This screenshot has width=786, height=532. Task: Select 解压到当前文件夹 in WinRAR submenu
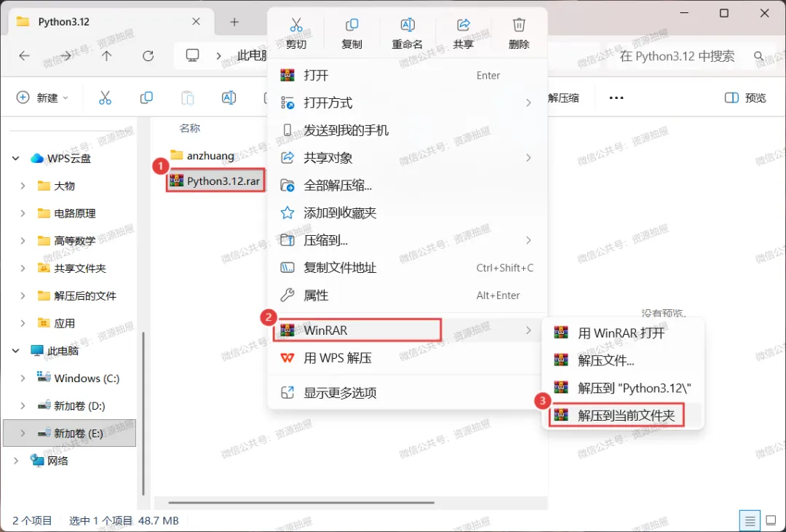pos(623,415)
